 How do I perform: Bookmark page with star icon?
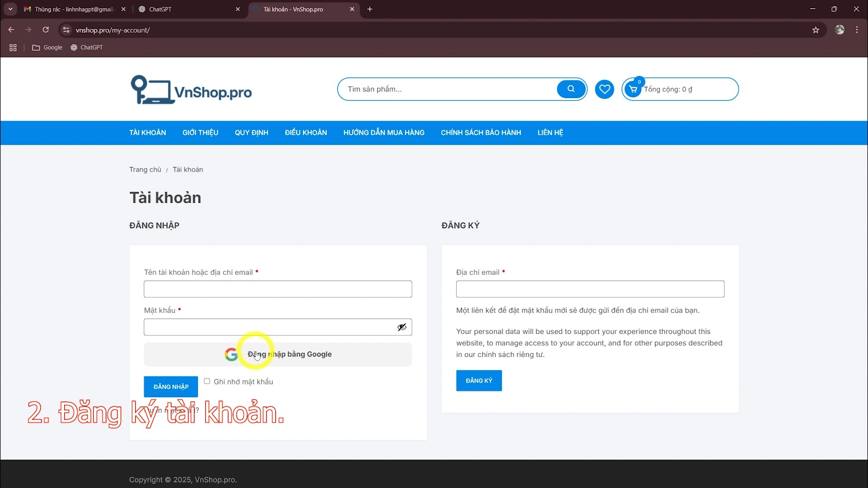pyautogui.click(x=816, y=30)
